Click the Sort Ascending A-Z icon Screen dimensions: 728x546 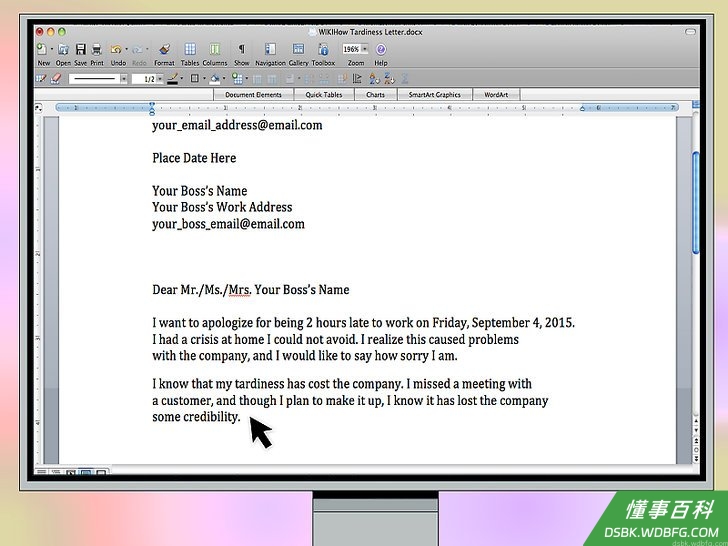click(374, 79)
